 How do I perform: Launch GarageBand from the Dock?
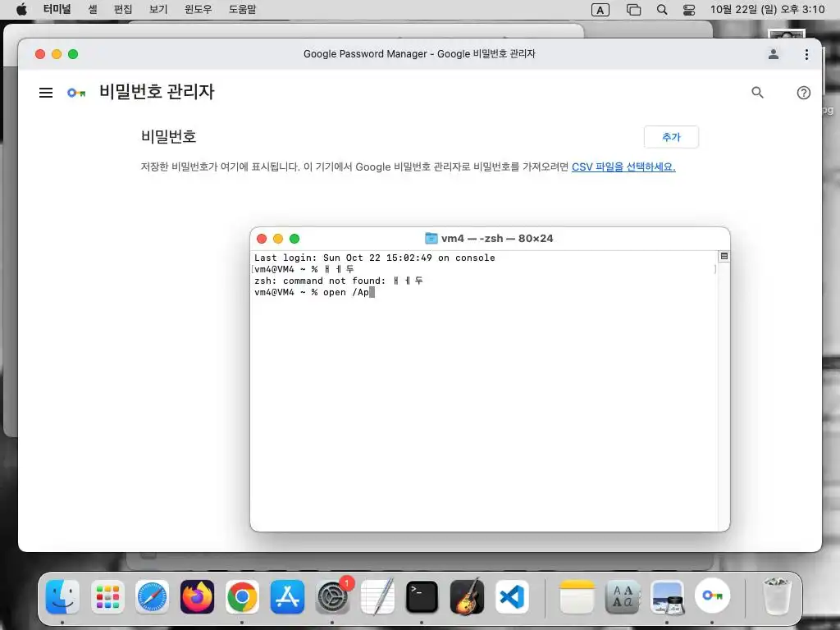click(x=467, y=596)
